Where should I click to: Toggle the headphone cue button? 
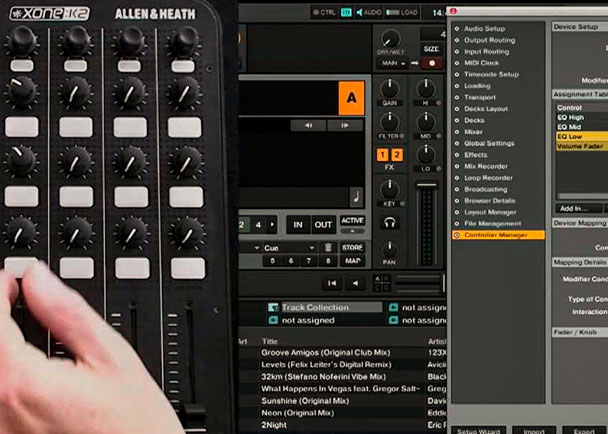point(389,223)
